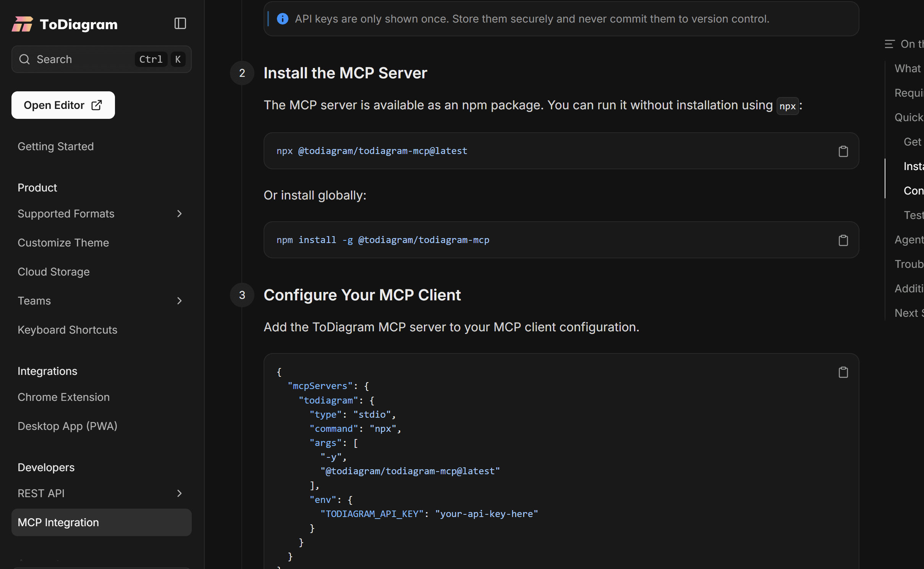Open Teams page link
924x569 pixels.
pos(34,301)
